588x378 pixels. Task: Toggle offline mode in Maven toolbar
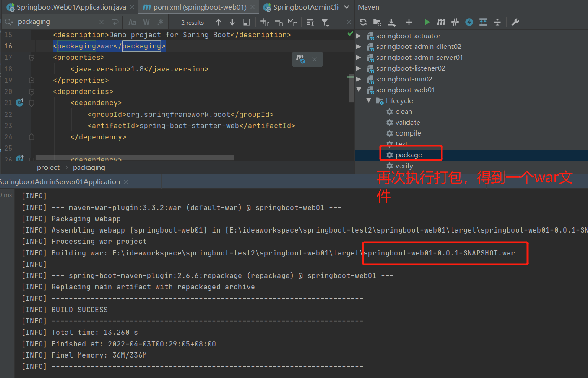(x=455, y=22)
